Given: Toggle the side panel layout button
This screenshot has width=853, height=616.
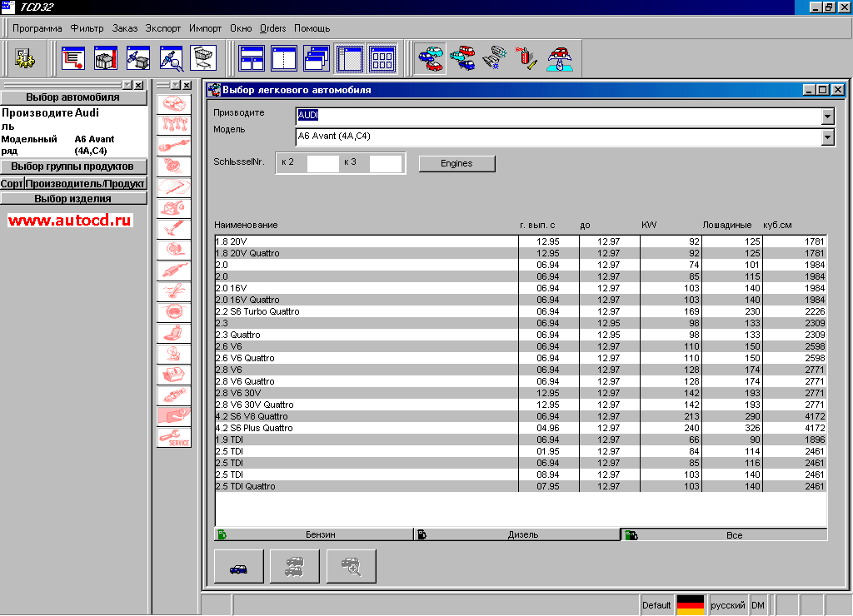Looking at the screenshot, I should pyautogui.click(x=350, y=58).
